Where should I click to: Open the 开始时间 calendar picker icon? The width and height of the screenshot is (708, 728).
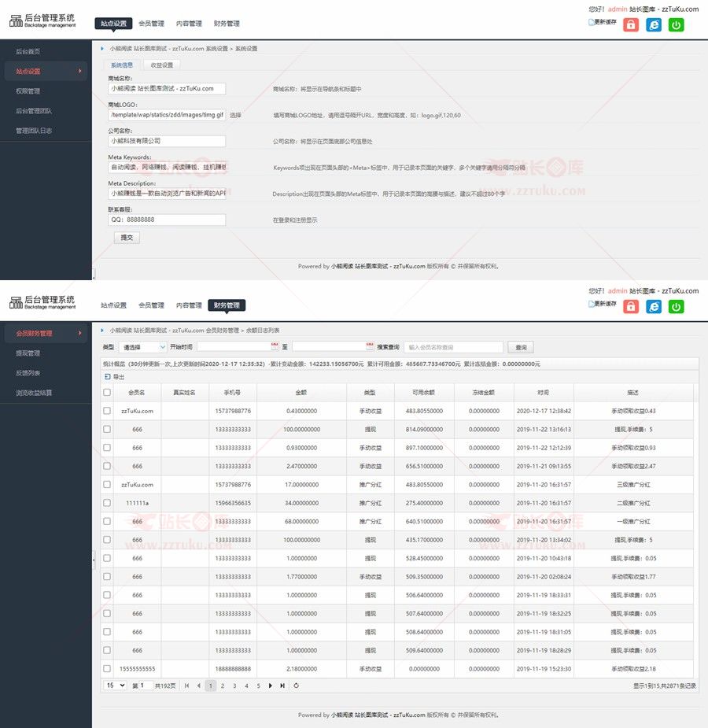pos(275,346)
